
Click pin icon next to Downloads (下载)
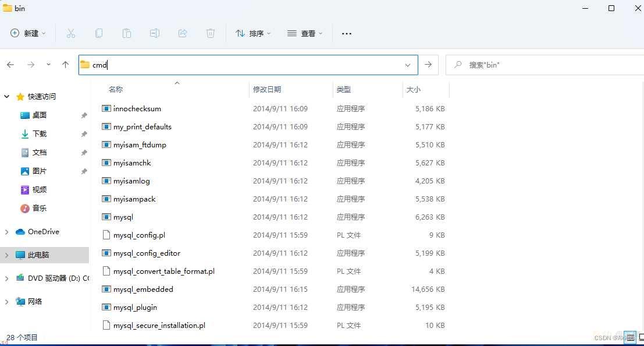point(84,134)
